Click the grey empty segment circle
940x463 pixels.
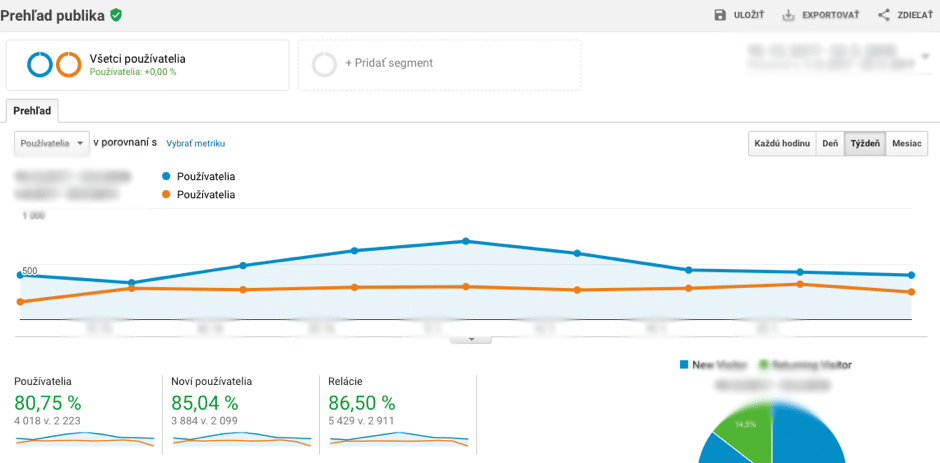(x=324, y=65)
